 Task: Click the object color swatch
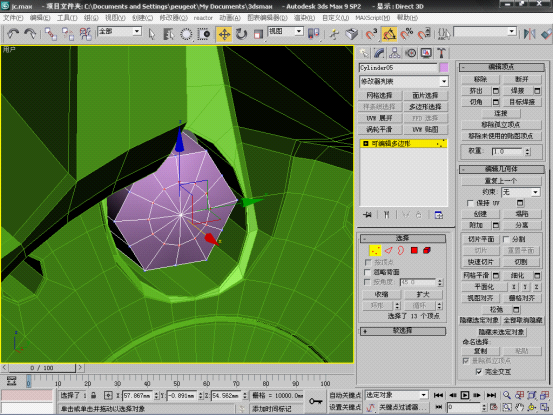click(444, 67)
